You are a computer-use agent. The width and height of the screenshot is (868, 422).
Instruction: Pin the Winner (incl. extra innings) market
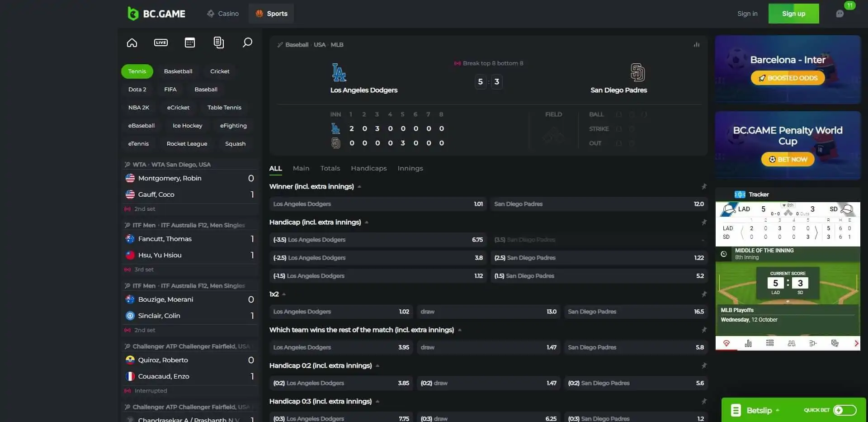(703, 186)
